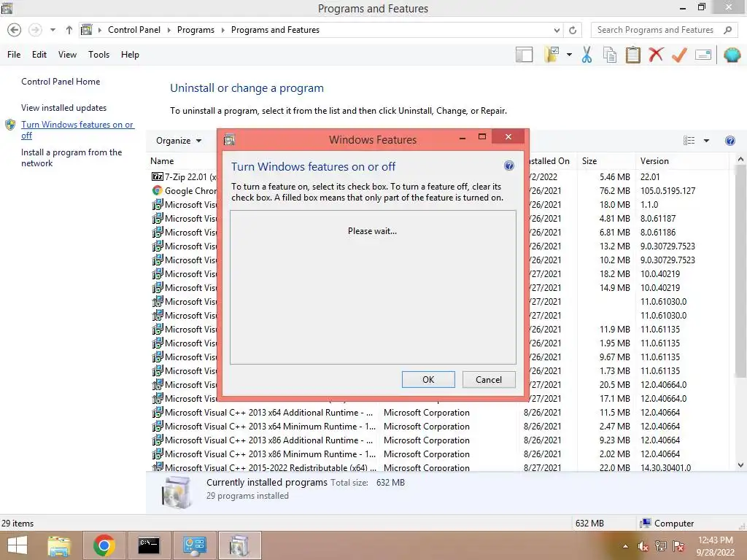Click Install a program from the network
Screen dimensions: 747x560
click(71, 157)
